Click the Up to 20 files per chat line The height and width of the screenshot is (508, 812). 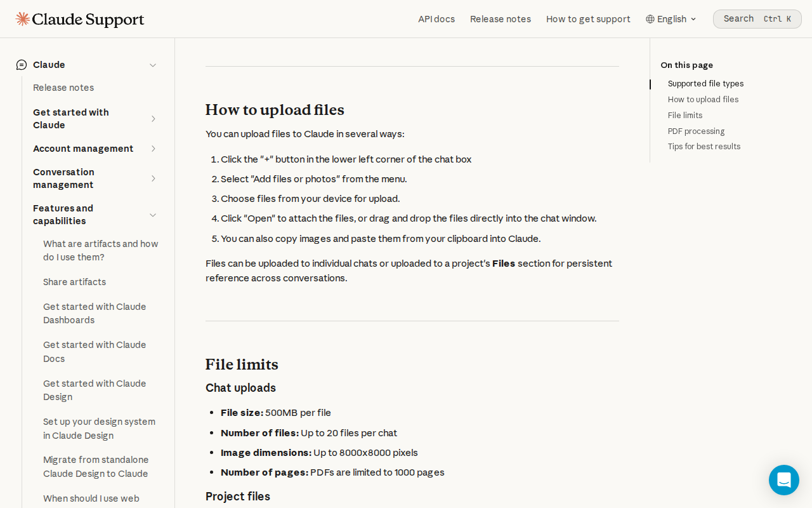click(x=309, y=433)
